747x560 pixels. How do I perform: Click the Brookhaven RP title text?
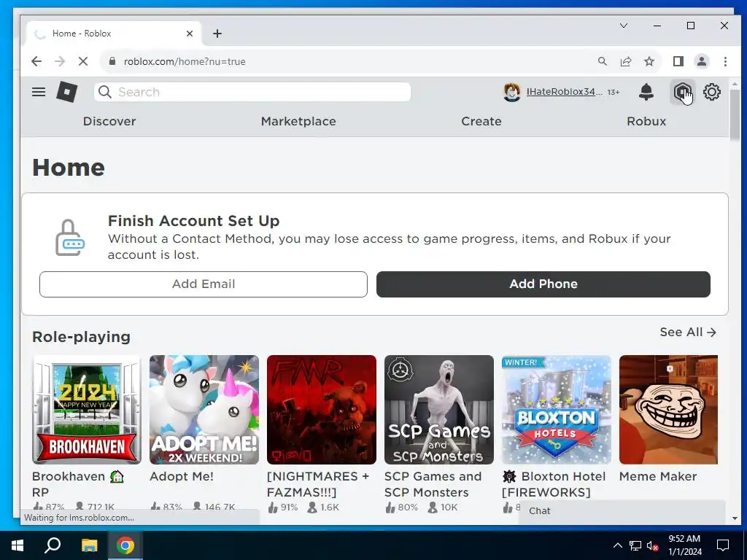pos(78,484)
